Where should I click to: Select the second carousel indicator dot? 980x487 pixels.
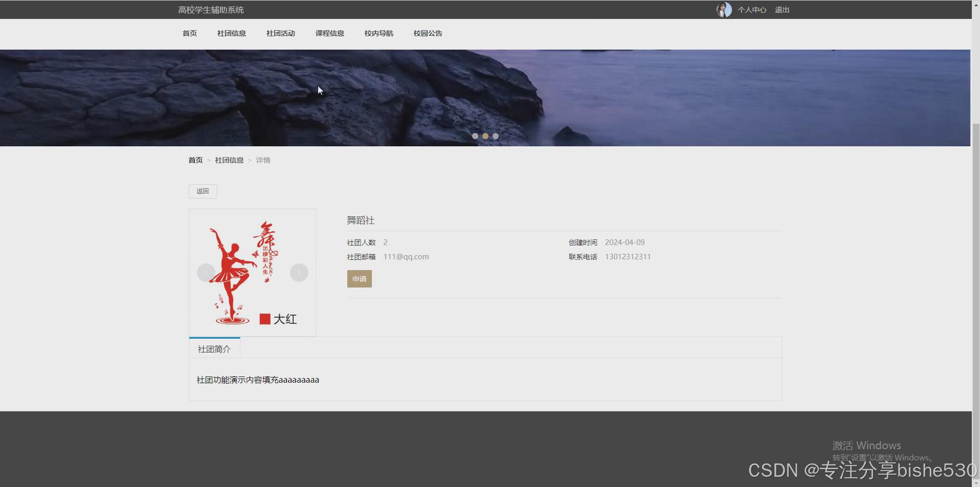tap(485, 136)
